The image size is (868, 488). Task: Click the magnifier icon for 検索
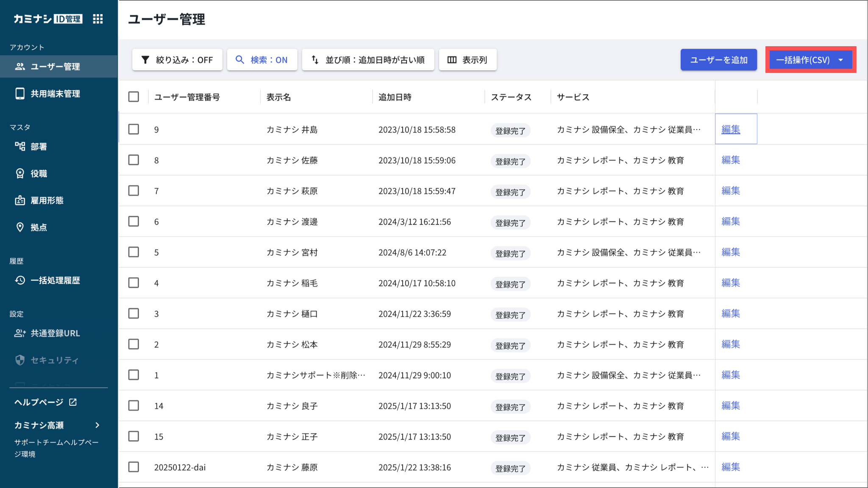240,60
